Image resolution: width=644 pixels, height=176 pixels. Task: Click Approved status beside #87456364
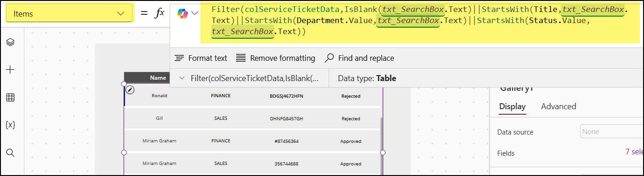click(x=351, y=141)
